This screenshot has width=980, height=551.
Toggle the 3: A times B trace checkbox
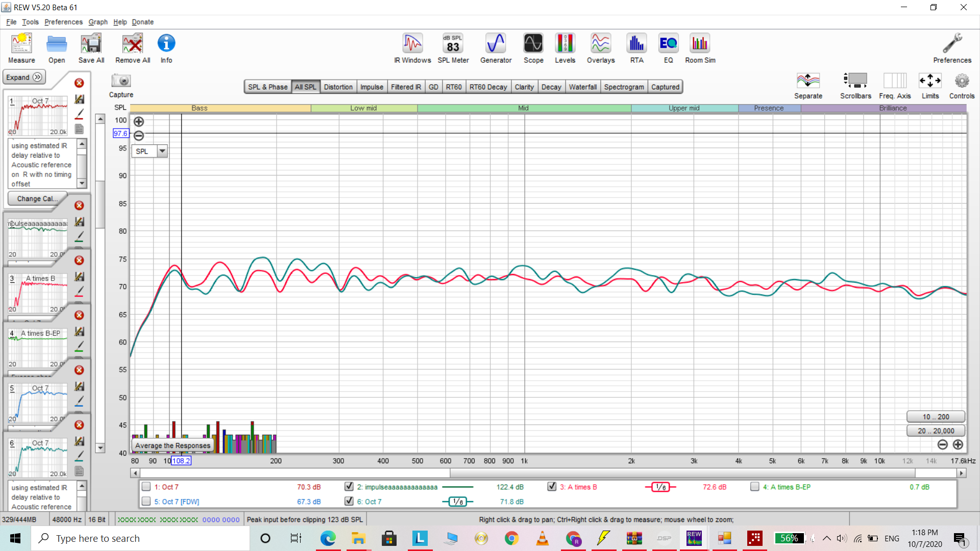(552, 487)
